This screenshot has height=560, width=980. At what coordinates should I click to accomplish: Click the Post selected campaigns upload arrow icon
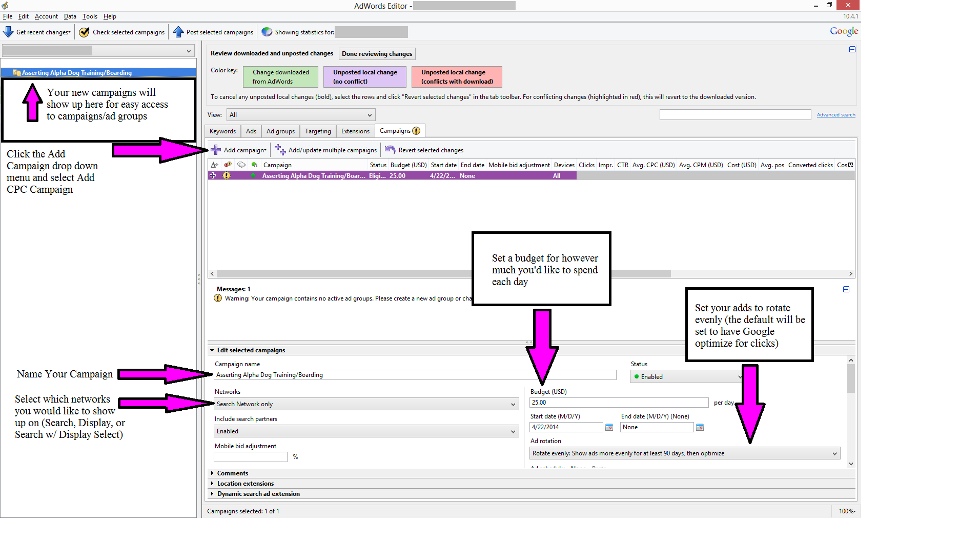coord(178,32)
